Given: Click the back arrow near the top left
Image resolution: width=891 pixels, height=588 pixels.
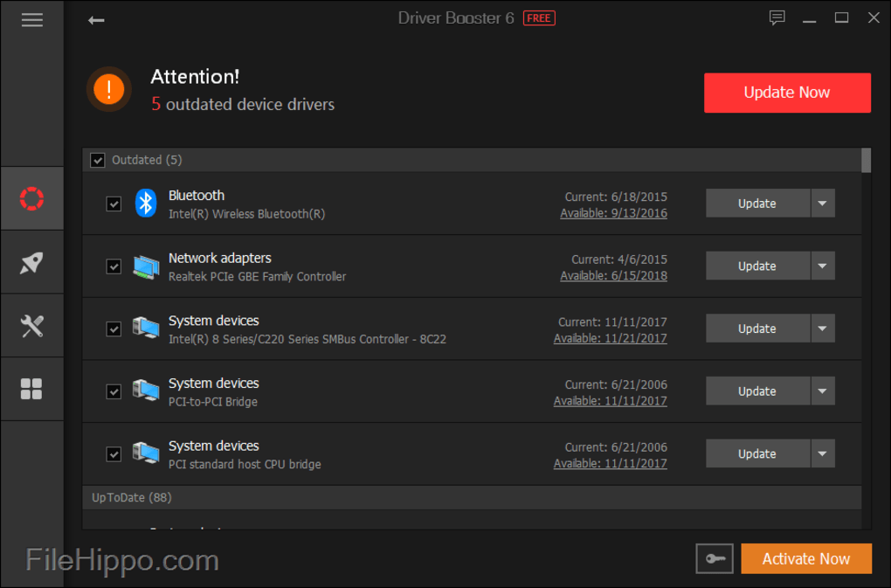Looking at the screenshot, I should 96,18.
